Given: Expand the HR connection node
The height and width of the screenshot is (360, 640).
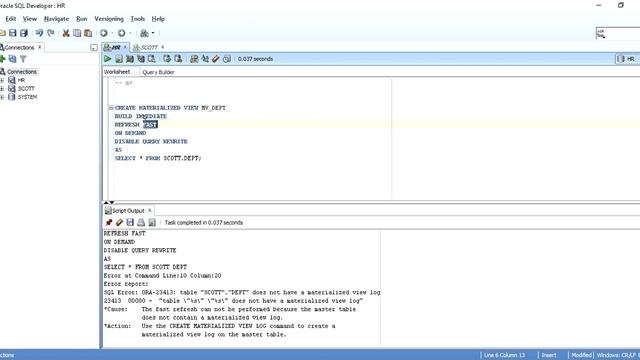Looking at the screenshot, I should (x=2, y=80).
